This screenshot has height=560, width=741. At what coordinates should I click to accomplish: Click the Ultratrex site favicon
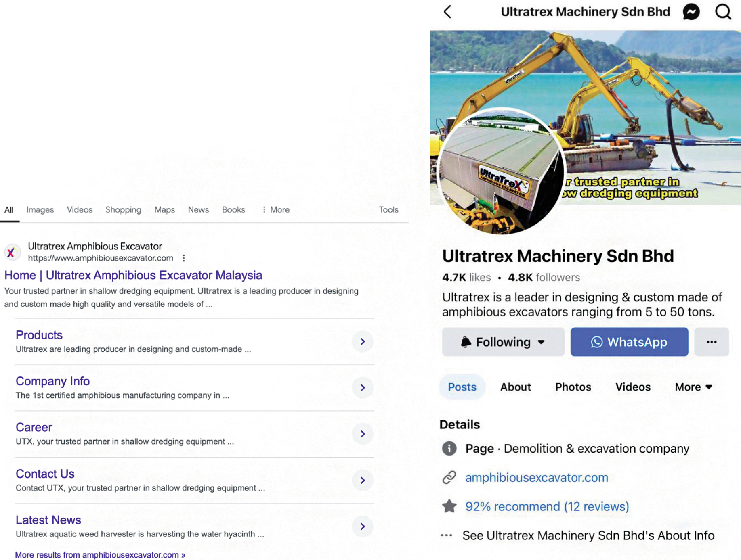[12, 253]
